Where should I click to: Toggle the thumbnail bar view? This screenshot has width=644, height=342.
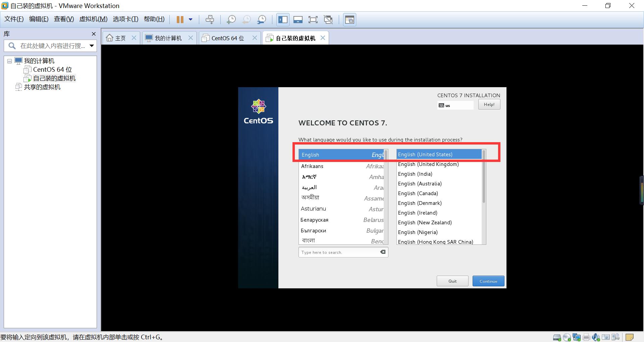[x=298, y=19]
